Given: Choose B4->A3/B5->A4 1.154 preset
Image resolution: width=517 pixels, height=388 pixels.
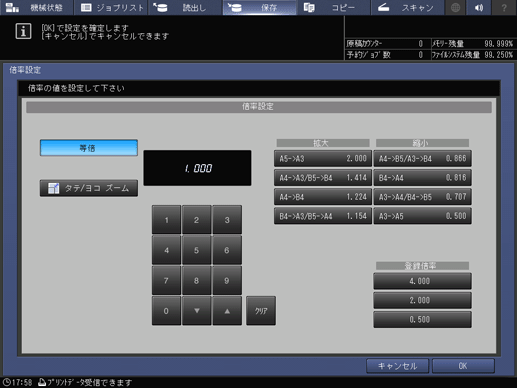Looking at the screenshot, I should [x=323, y=216].
